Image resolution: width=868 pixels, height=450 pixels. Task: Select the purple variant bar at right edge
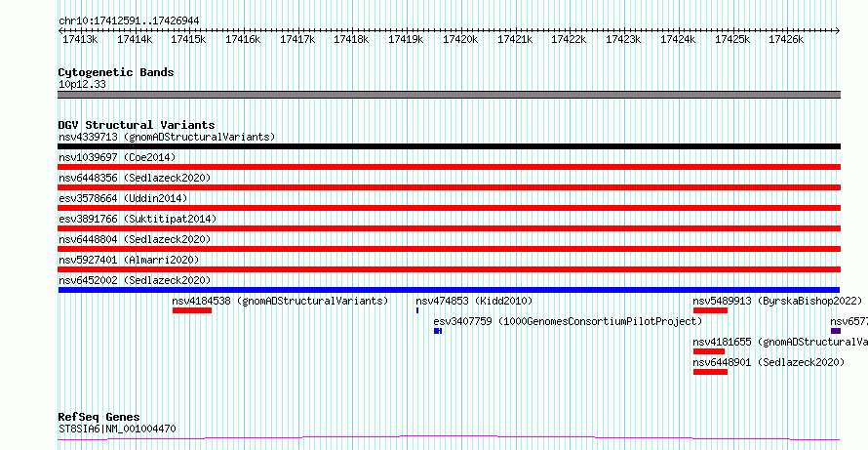836,331
